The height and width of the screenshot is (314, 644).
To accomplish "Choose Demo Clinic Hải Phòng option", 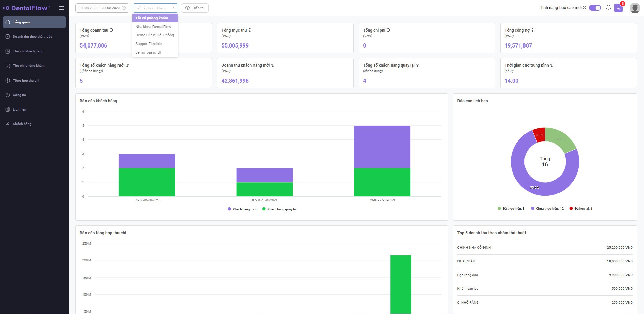I will [x=155, y=35].
